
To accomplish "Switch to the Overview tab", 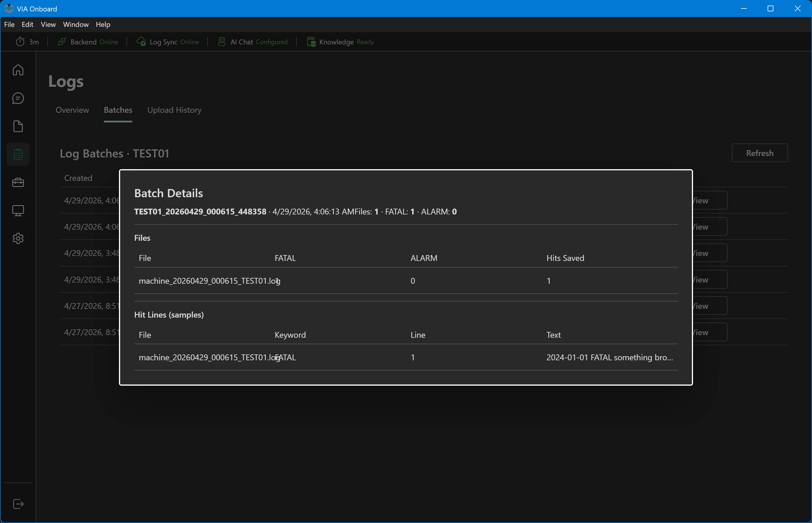I will [x=72, y=110].
